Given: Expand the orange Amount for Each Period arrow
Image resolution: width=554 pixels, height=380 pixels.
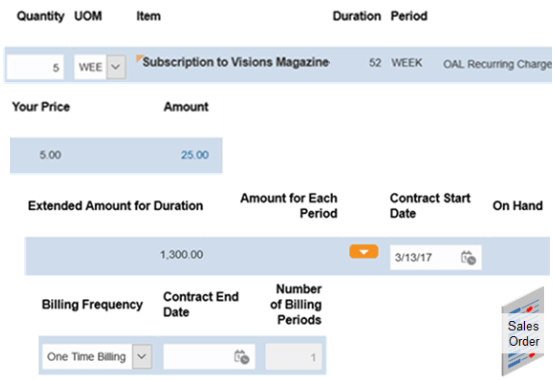Looking at the screenshot, I should (364, 251).
